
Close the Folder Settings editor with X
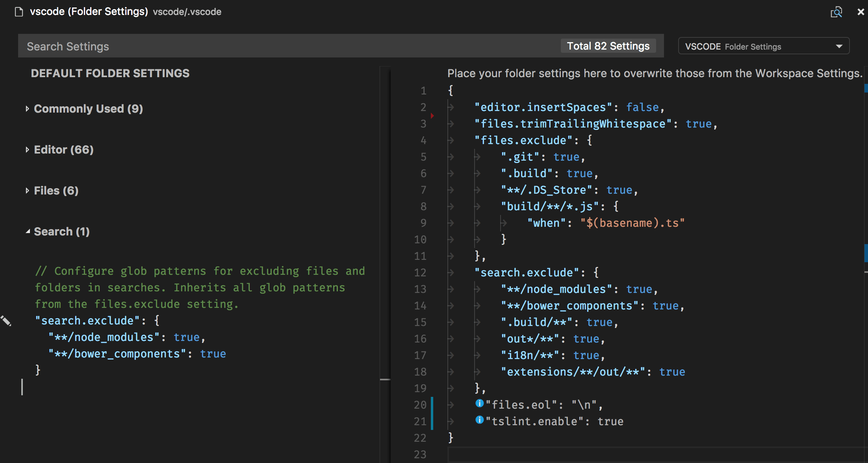(861, 12)
